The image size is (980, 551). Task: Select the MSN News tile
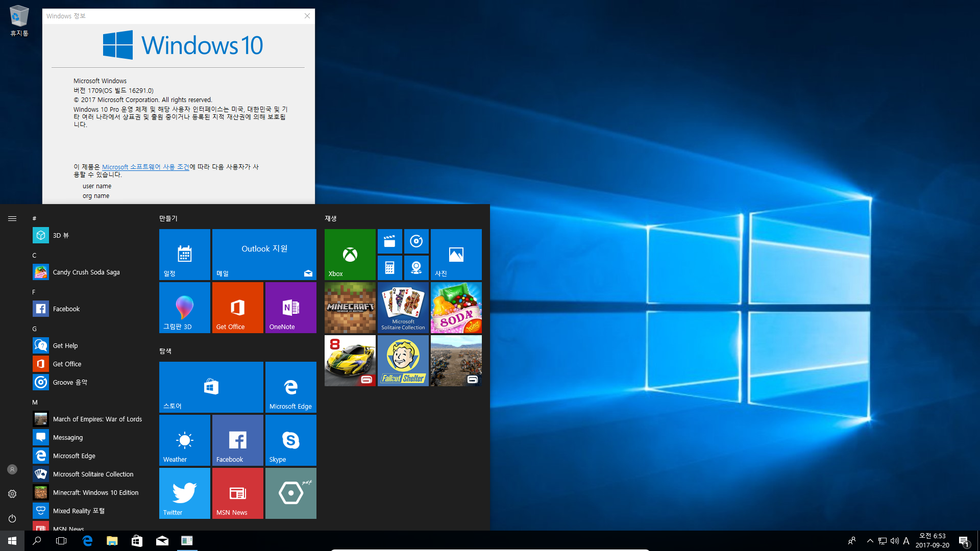click(237, 493)
